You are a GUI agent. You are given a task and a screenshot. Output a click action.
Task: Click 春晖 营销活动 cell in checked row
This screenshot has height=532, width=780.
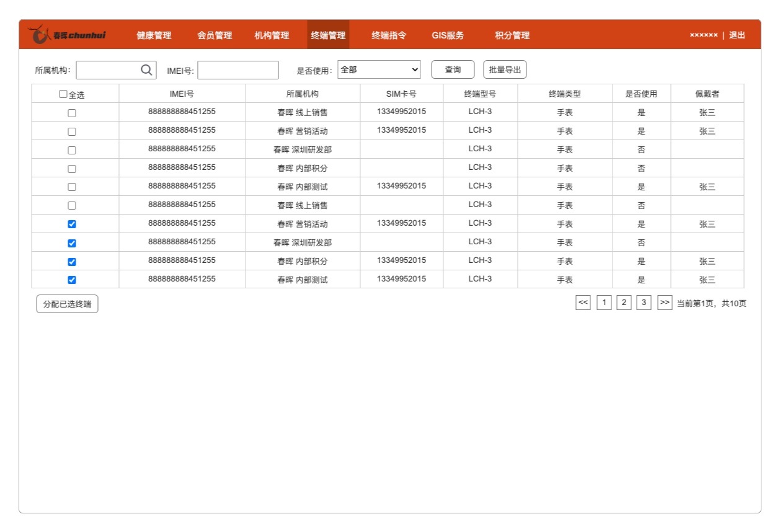[x=303, y=224]
